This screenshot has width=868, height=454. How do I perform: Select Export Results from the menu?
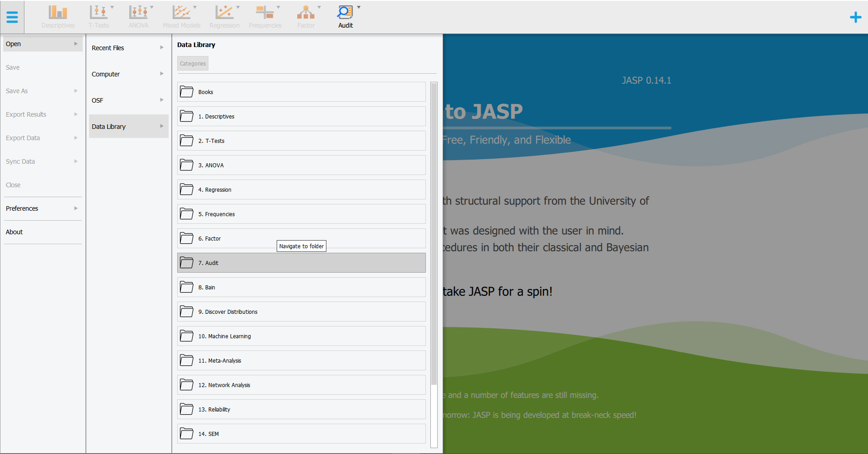tap(26, 114)
